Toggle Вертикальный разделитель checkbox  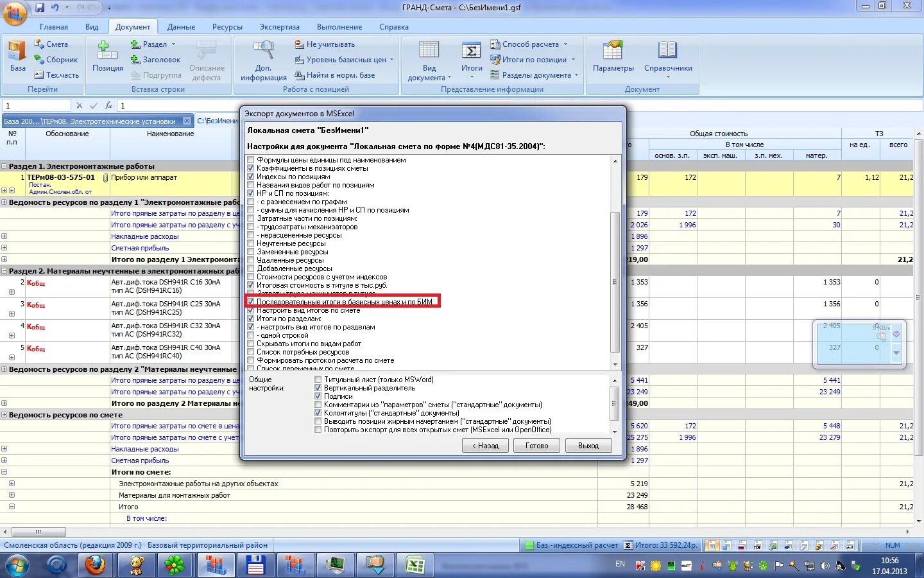(x=318, y=388)
